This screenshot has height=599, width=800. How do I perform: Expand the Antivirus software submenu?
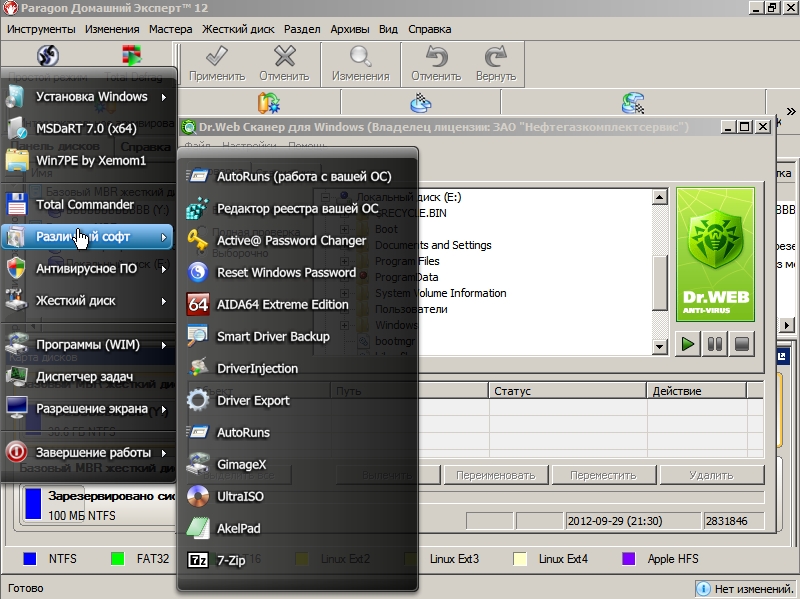tap(88, 269)
